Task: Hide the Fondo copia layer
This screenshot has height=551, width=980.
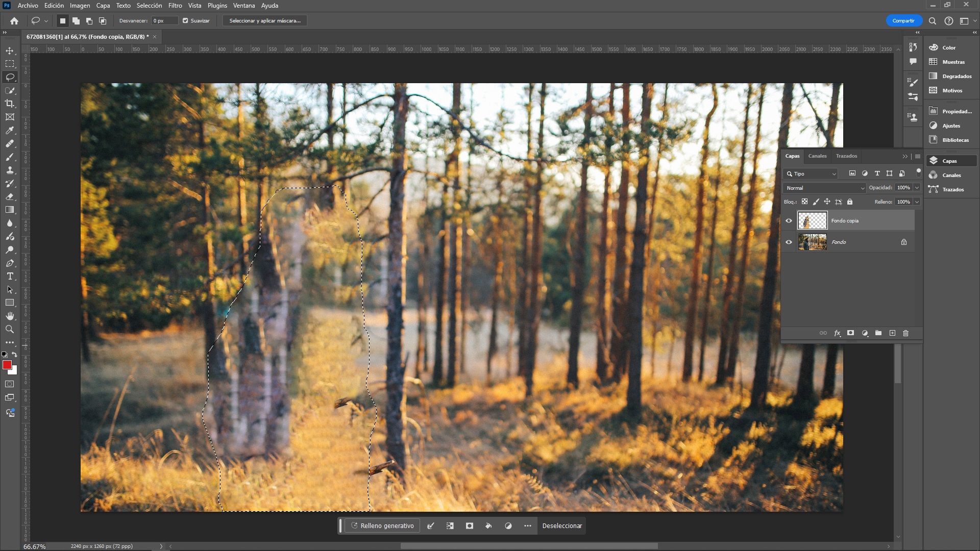Action: pyautogui.click(x=789, y=221)
